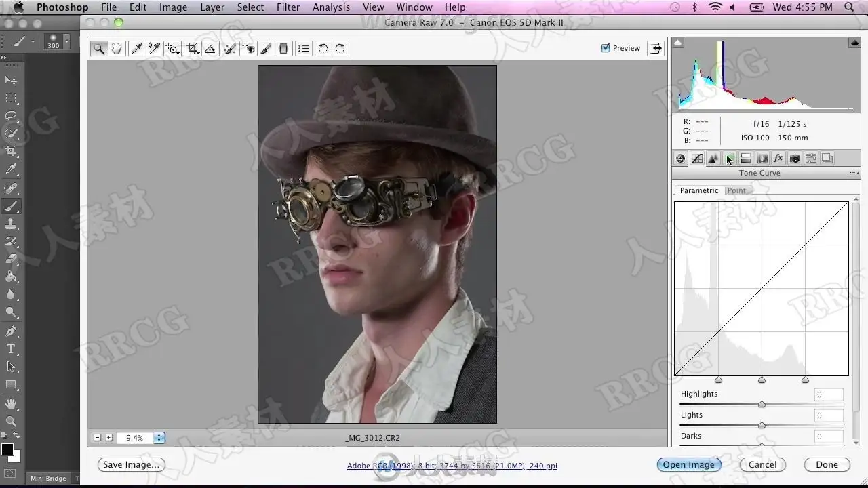Image resolution: width=868 pixels, height=488 pixels.
Task: Click the Open Image button
Action: point(688,465)
